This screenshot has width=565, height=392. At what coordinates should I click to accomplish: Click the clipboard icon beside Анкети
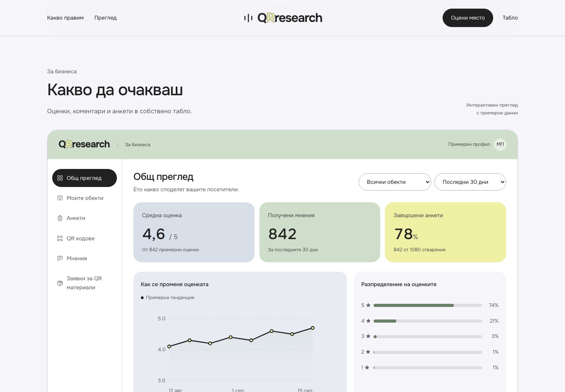[x=60, y=218]
